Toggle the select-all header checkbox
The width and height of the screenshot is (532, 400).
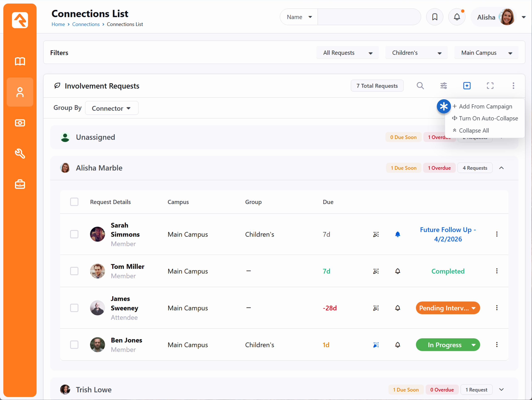74,202
